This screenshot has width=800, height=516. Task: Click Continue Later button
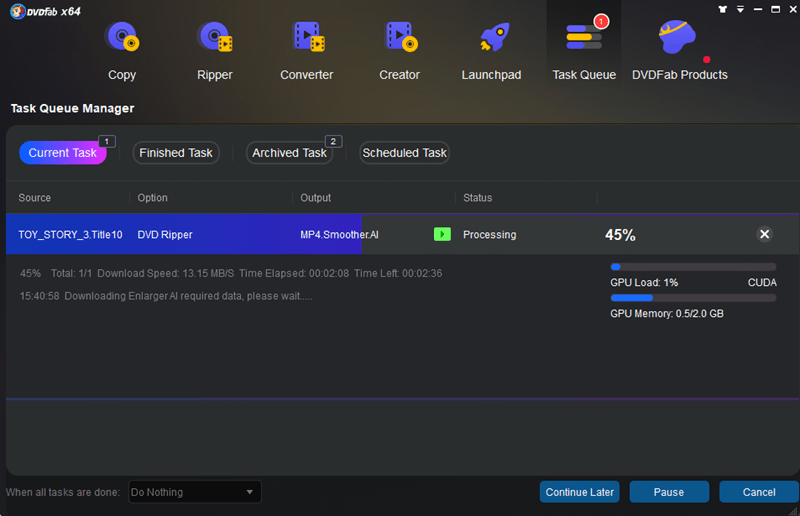pos(580,492)
